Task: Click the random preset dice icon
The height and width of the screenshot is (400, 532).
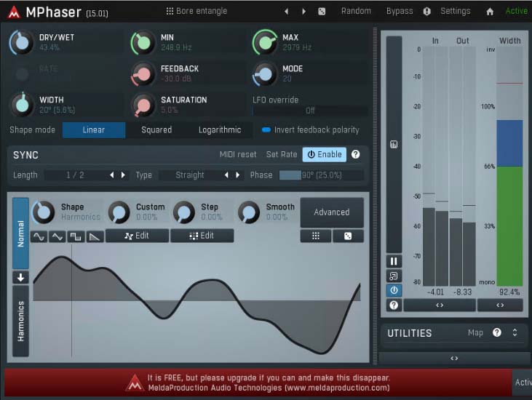Action: (x=322, y=12)
